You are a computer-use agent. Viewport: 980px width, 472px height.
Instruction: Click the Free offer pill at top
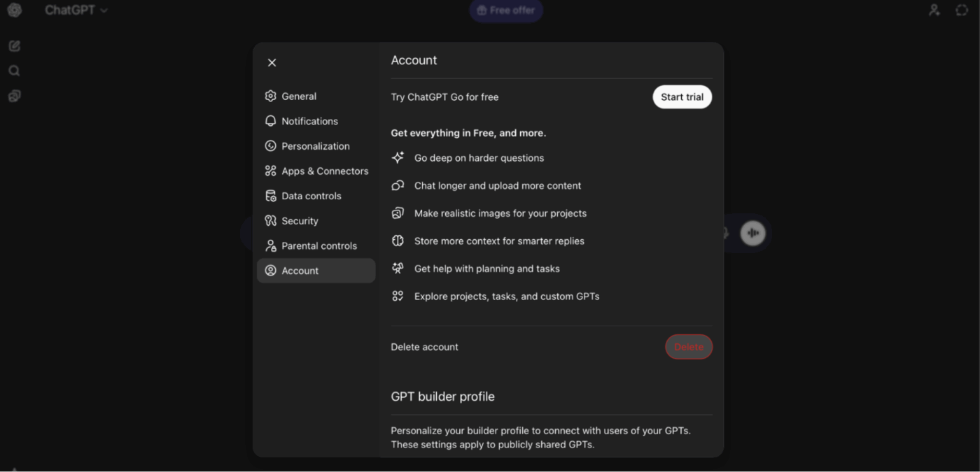[x=505, y=10]
